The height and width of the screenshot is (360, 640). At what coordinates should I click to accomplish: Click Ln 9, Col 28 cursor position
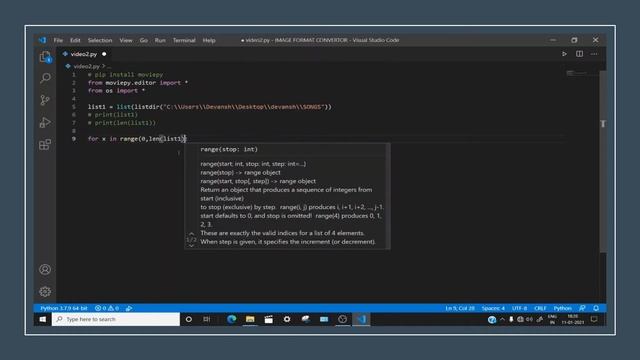[x=460, y=308]
